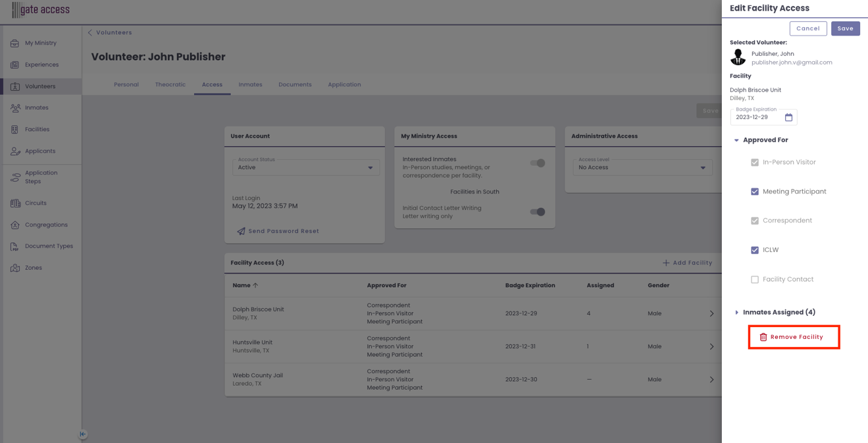Uncheck the Meeting Participant checkbox

755,192
